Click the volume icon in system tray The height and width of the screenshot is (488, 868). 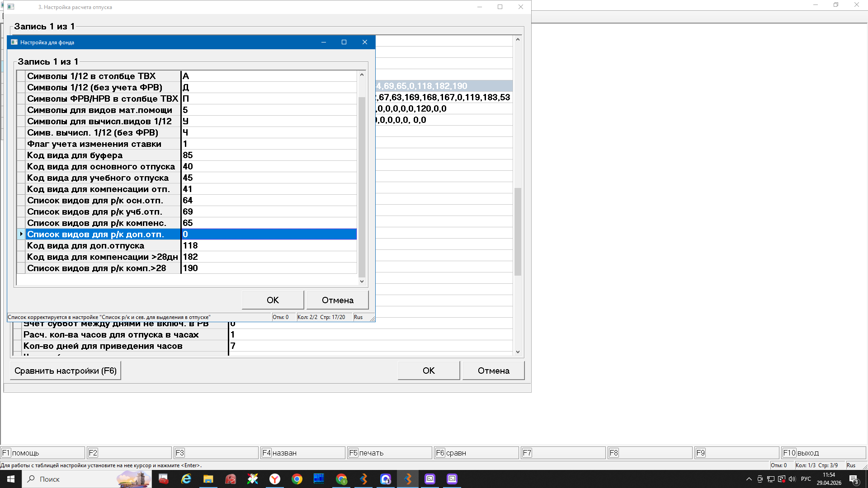792,479
